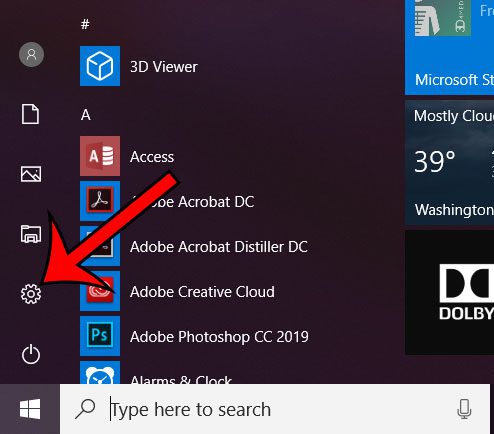Open the Documents icon in sidebar
This screenshot has height=434, width=494.
tap(30, 114)
